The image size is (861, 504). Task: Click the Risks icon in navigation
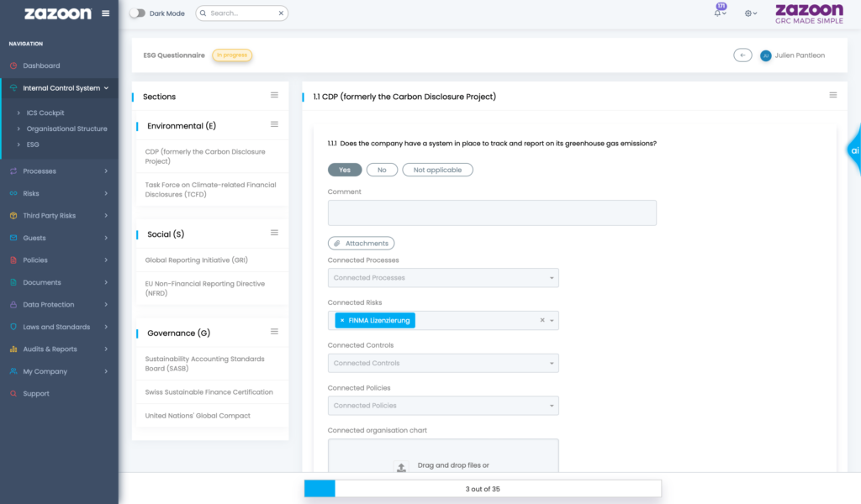click(13, 193)
